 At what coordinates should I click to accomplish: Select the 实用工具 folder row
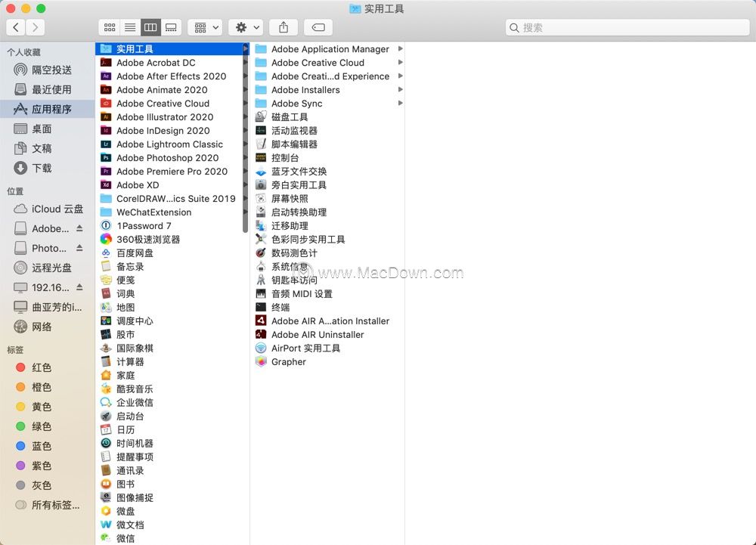(172, 48)
